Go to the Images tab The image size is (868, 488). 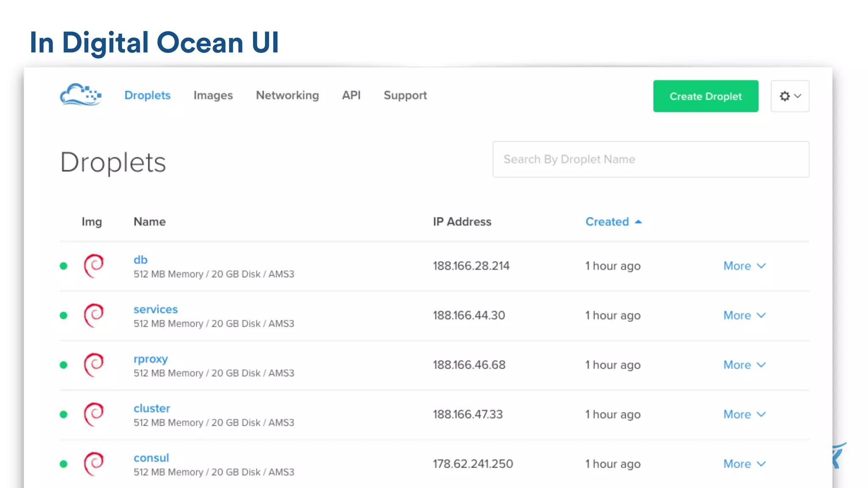[213, 96]
